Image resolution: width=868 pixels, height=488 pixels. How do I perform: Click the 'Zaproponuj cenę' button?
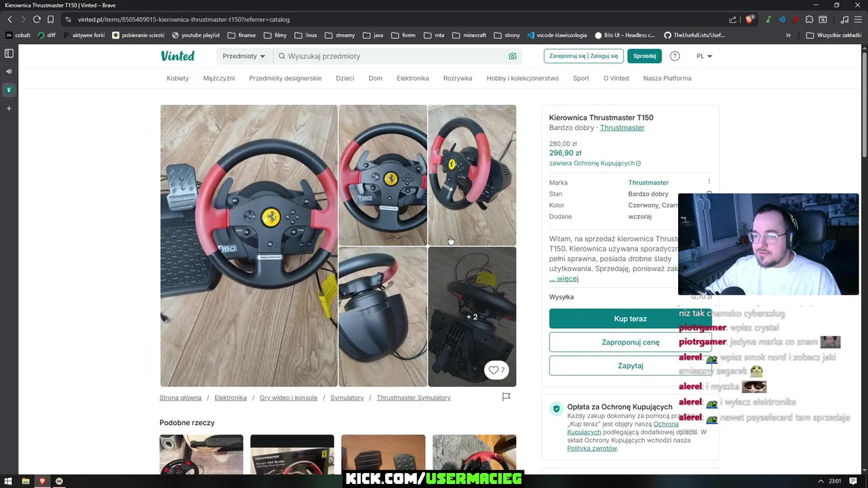coord(630,342)
